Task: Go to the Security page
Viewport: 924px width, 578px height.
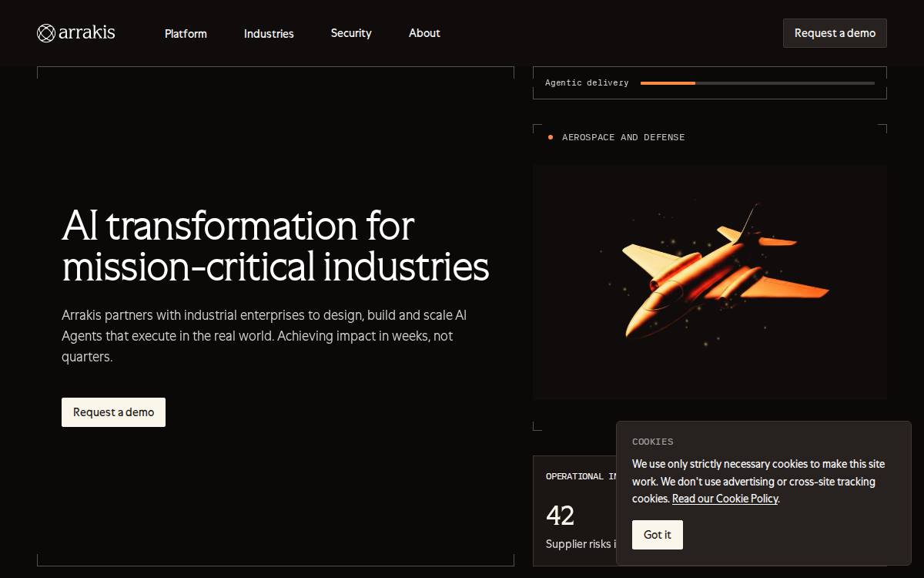Action: click(351, 33)
